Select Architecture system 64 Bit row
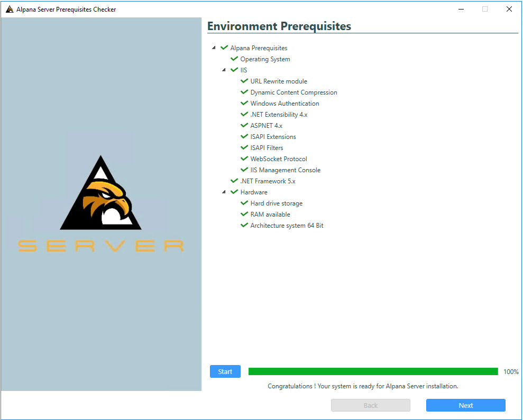 (282, 226)
